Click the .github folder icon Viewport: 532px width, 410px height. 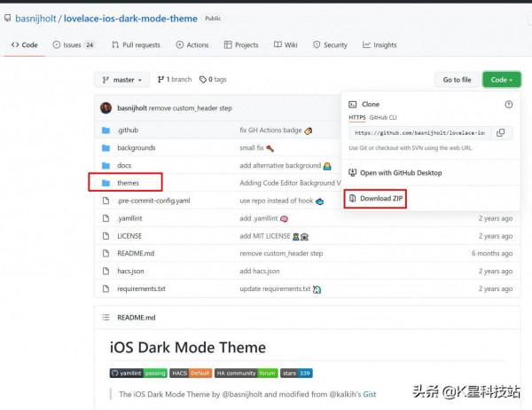pyautogui.click(x=106, y=130)
